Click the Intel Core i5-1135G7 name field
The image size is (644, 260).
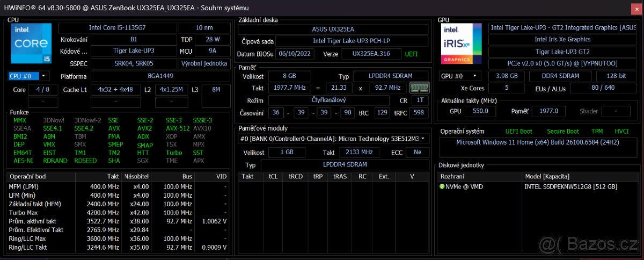(x=116, y=28)
